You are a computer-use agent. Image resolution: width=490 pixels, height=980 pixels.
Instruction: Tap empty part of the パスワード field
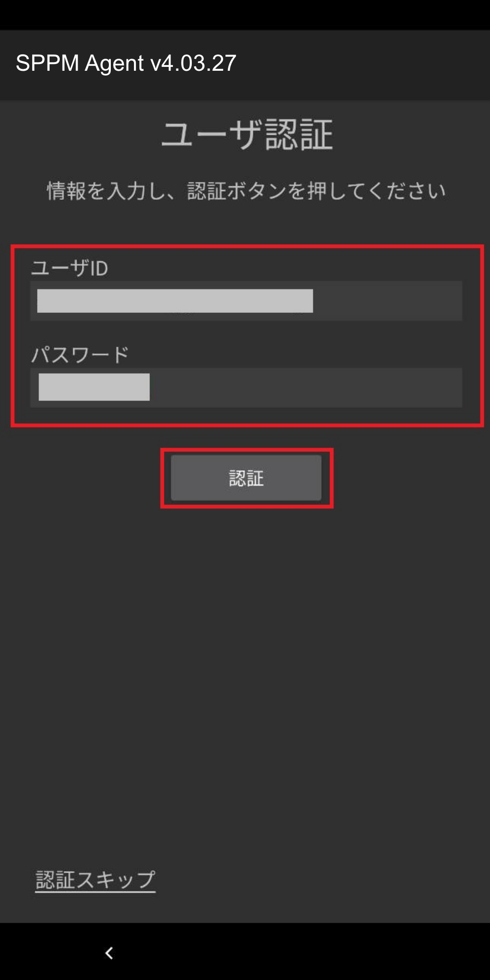306,387
